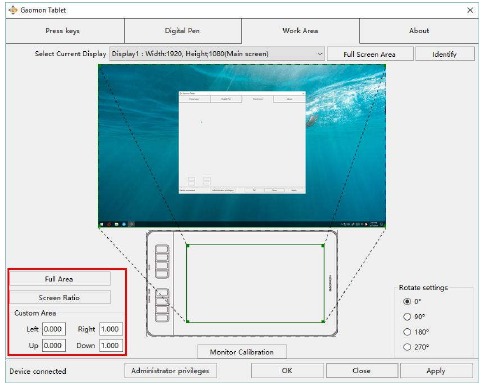Image resolution: width=486 pixels, height=385 pixels.
Task: Close the Gaomon Tablet window with X
Action: pyautogui.click(x=470, y=10)
